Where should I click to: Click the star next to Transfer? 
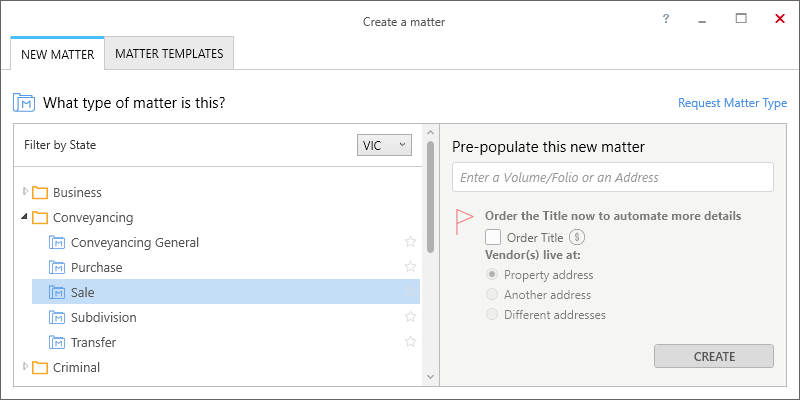pyautogui.click(x=410, y=342)
